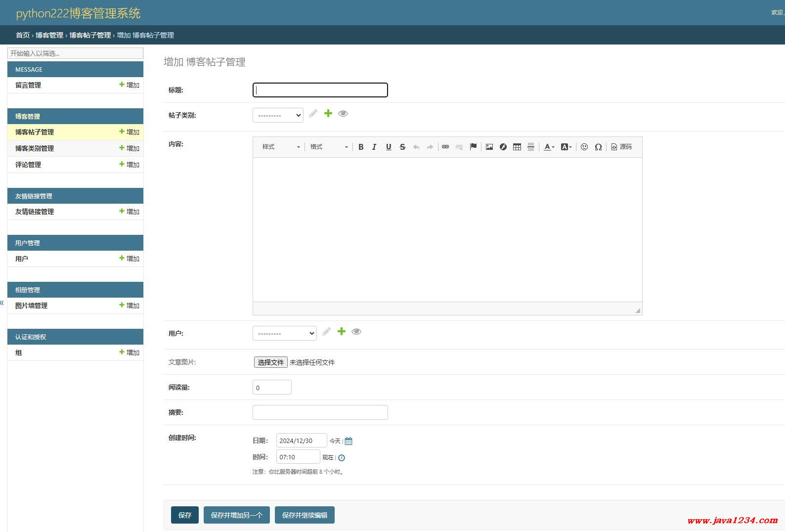
Task: Add a new 用户 with the green plus
Action: [342, 331]
